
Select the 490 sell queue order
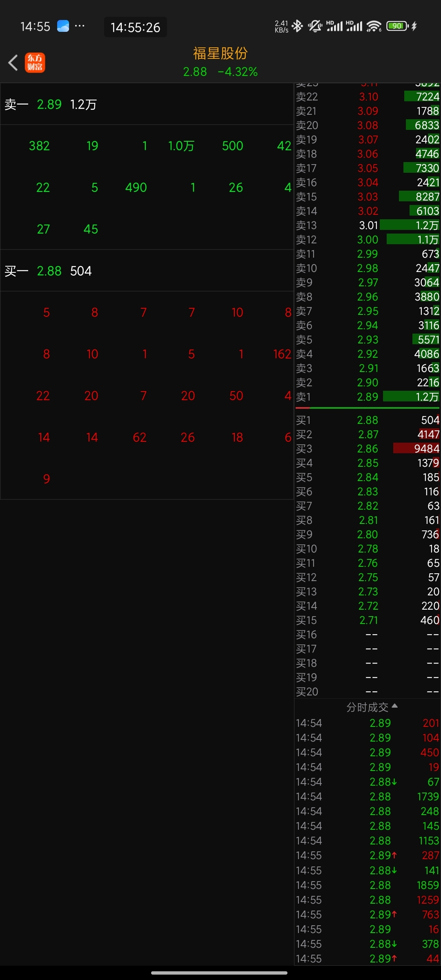[136, 187]
